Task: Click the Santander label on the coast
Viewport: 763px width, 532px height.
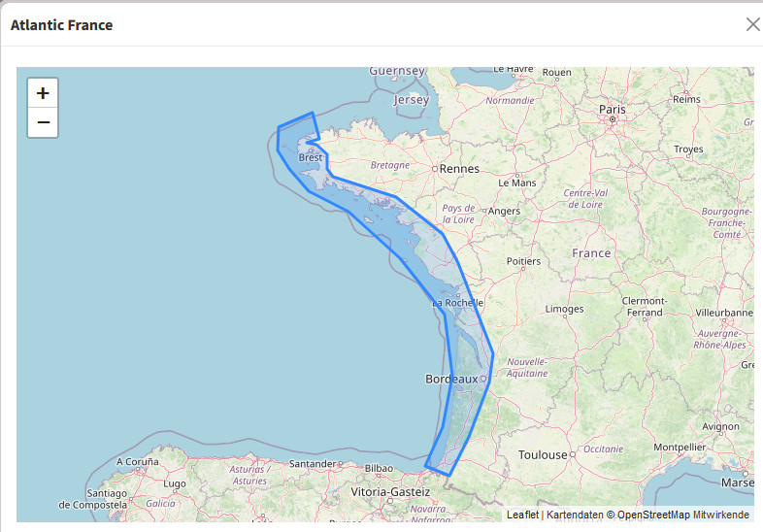Action: 313,464
